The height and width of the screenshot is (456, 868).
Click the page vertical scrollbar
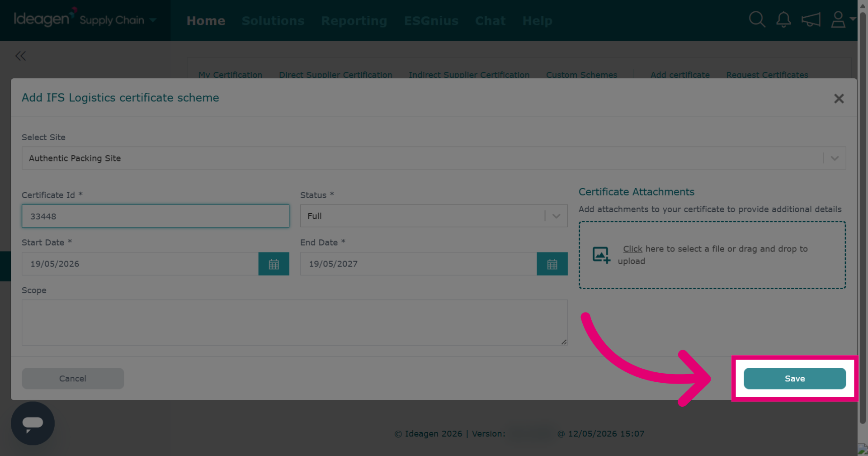863,217
